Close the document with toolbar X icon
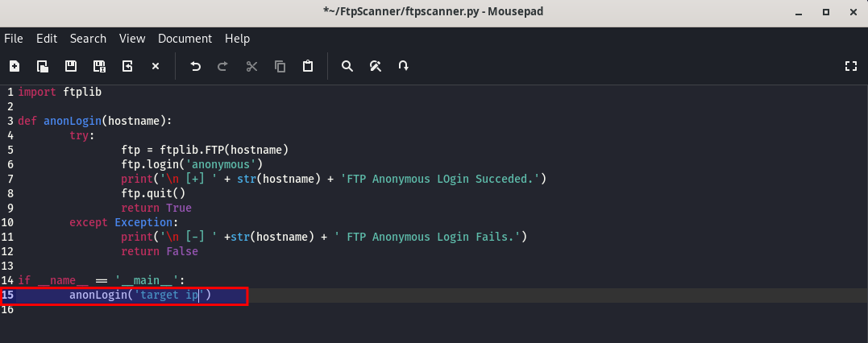868x343 pixels. [156, 66]
